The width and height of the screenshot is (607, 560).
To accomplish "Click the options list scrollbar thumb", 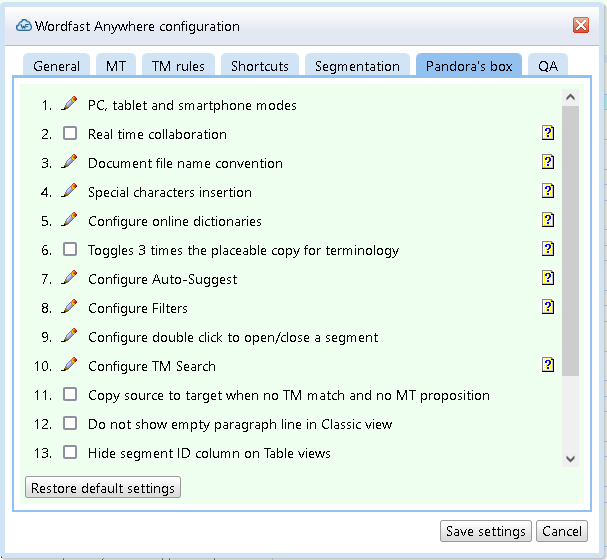I will click(x=570, y=241).
